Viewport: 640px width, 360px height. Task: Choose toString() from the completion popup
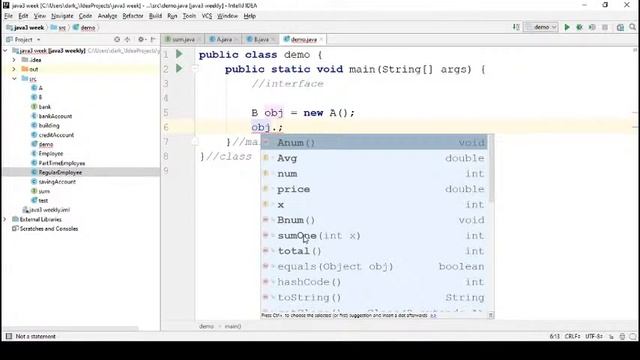click(x=374, y=298)
